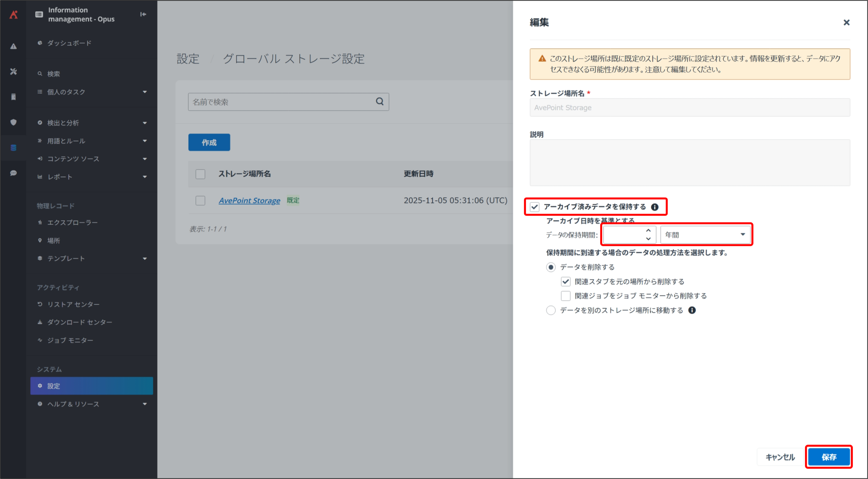Click the 保存 button

coord(829,457)
